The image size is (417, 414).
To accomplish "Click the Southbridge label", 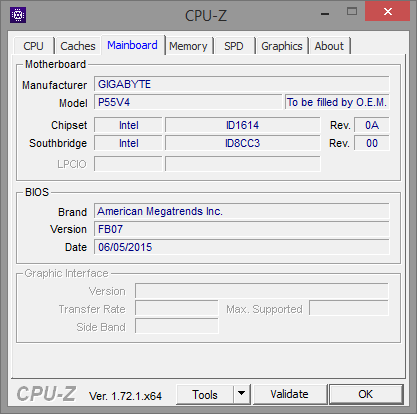I will (58, 143).
